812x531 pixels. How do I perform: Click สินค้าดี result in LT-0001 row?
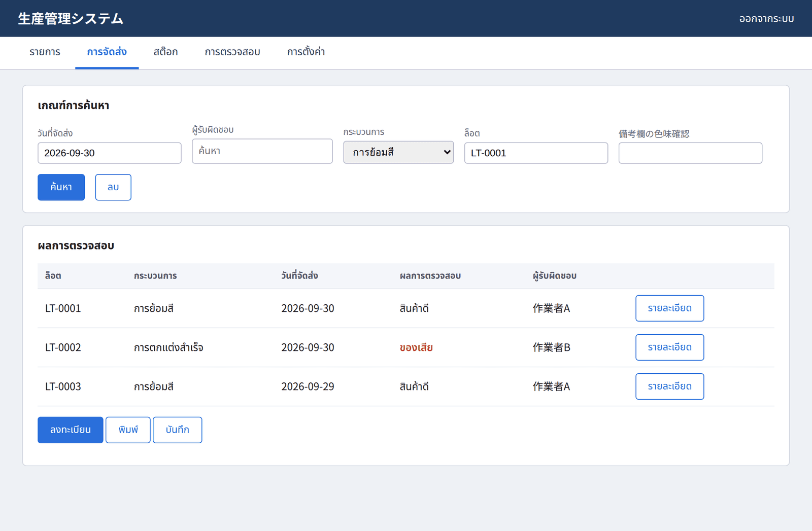tap(414, 308)
